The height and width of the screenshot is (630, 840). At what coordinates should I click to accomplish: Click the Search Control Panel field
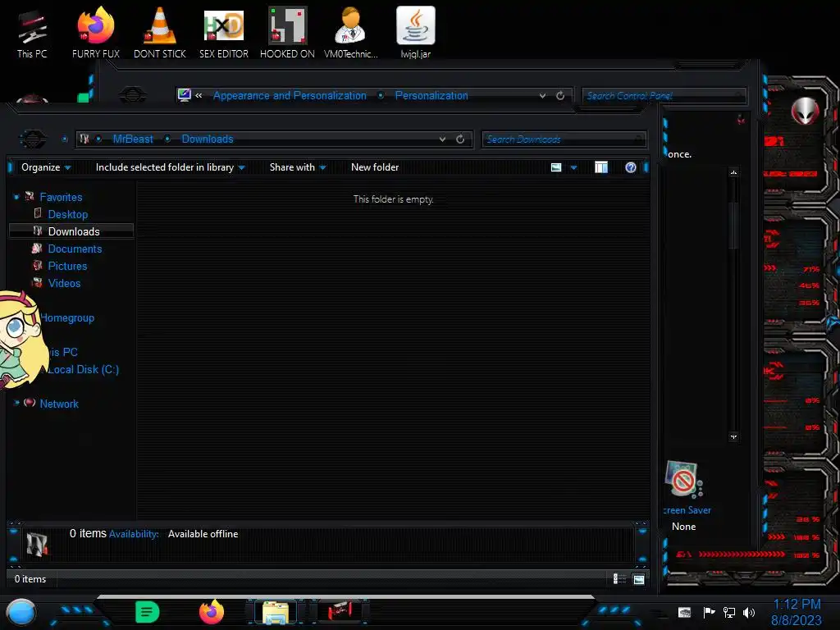(663, 95)
